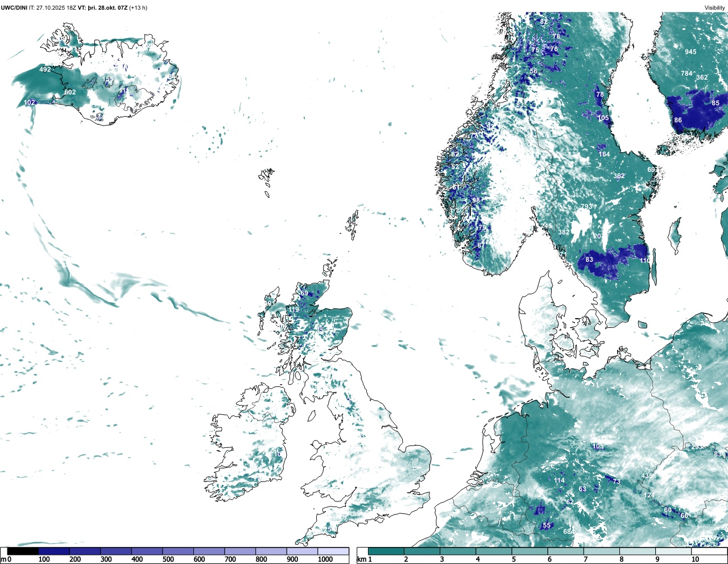Click the '382' value over Sweden
Image resolution: width=728 pixels, height=564 pixels.
pyautogui.click(x=564, y=232)
